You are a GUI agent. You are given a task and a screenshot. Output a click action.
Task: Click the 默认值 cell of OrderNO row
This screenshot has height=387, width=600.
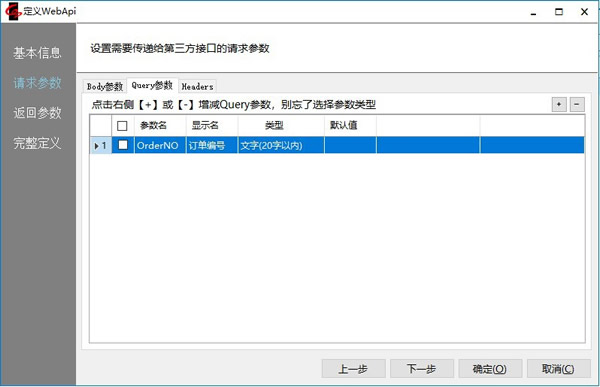point(351,145)
